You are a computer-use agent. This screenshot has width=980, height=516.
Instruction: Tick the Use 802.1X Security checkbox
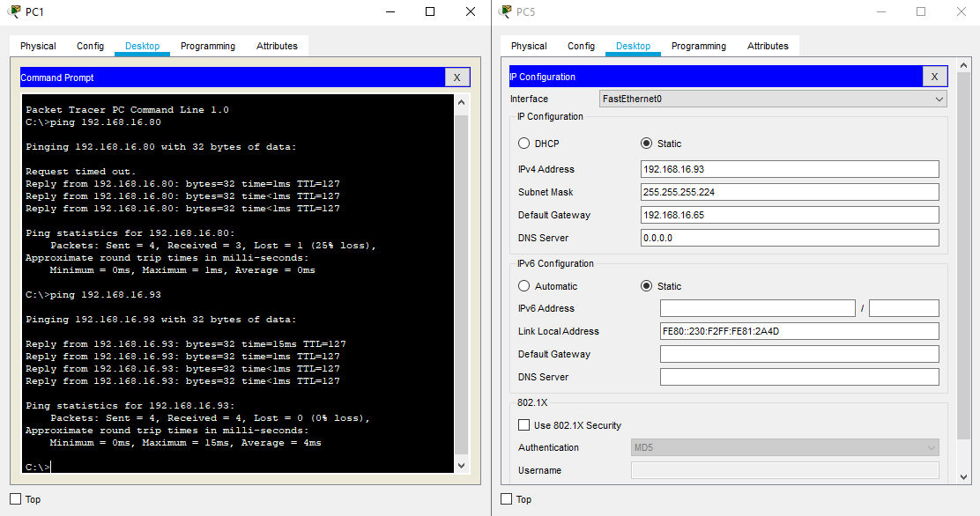[x=523, y=424]
